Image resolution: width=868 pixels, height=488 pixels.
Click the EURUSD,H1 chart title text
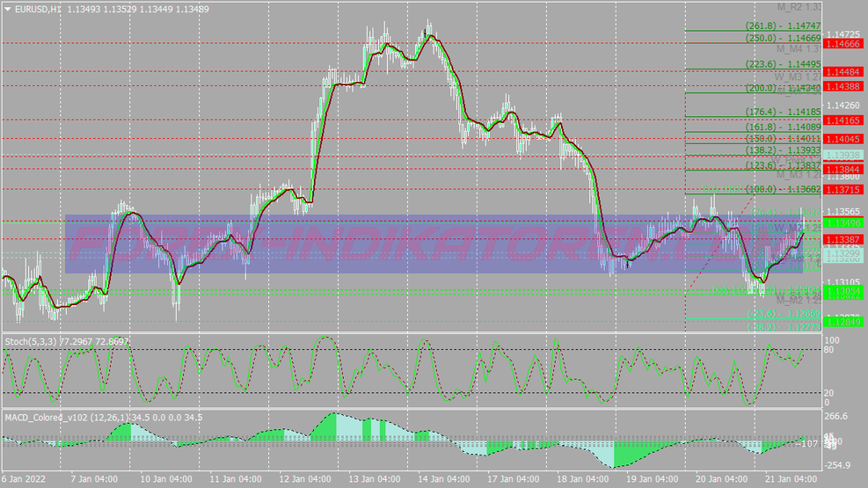coord(38,9)
